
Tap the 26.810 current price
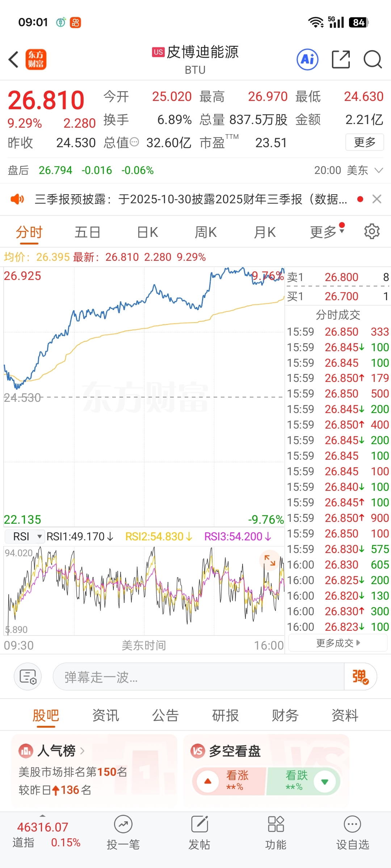(x=46, y=100)
